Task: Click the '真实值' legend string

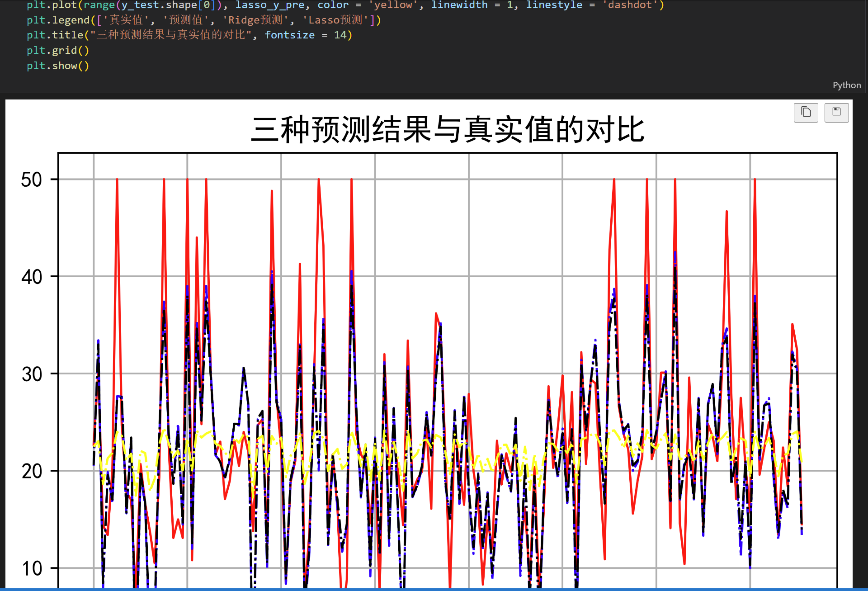Action: click(x=126, y=20)
